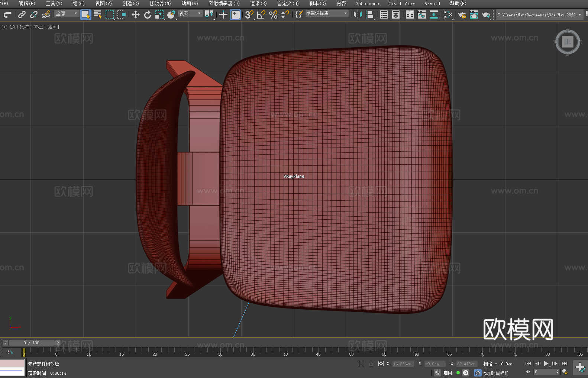
Task: Click viewport [标准] shading label
Action: point(26,27)
